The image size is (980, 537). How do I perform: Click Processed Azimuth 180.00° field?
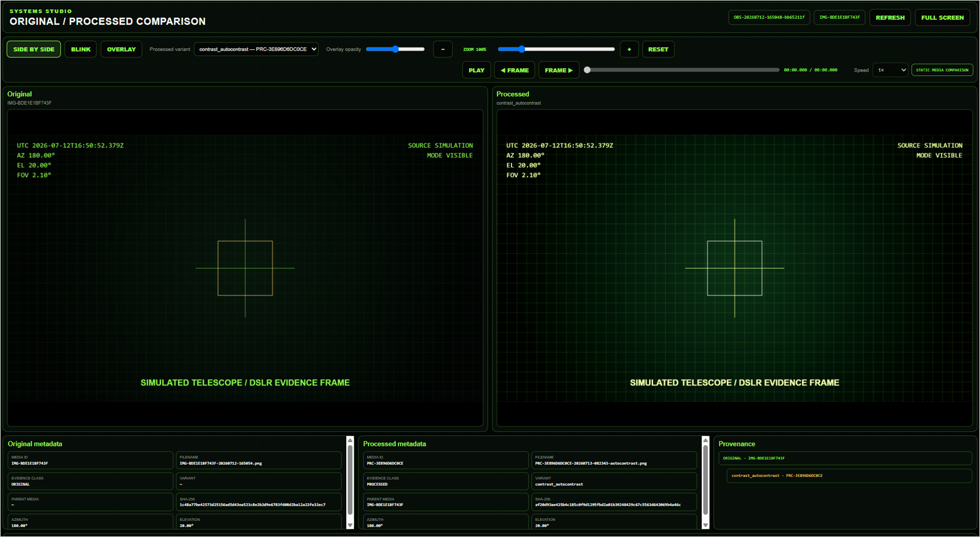click(x=445, y=522)
